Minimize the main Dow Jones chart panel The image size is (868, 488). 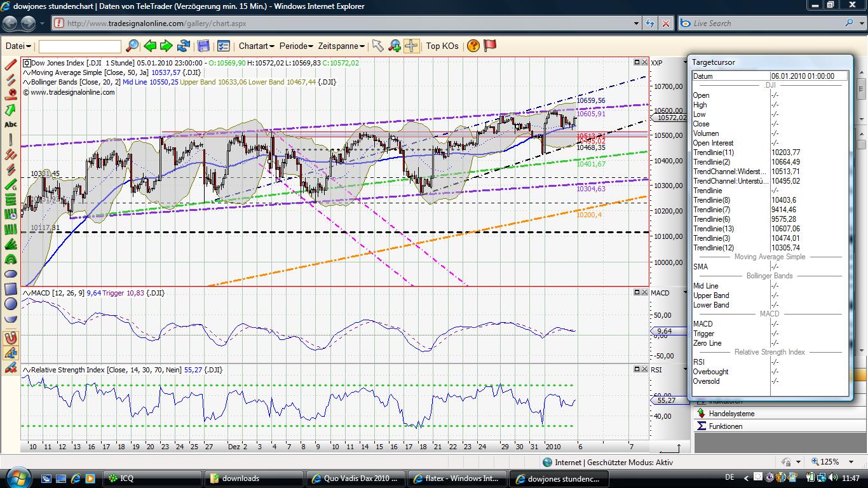637,62
